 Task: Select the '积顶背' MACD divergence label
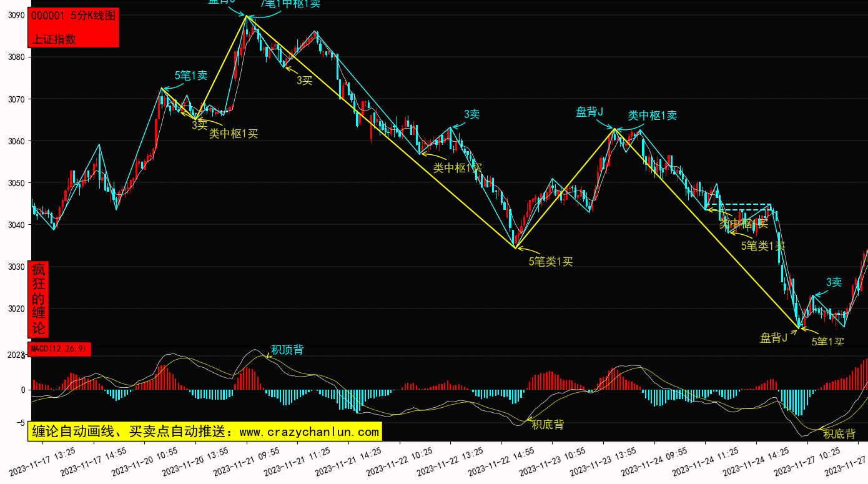pyautogui.click(x=287, y=350)
